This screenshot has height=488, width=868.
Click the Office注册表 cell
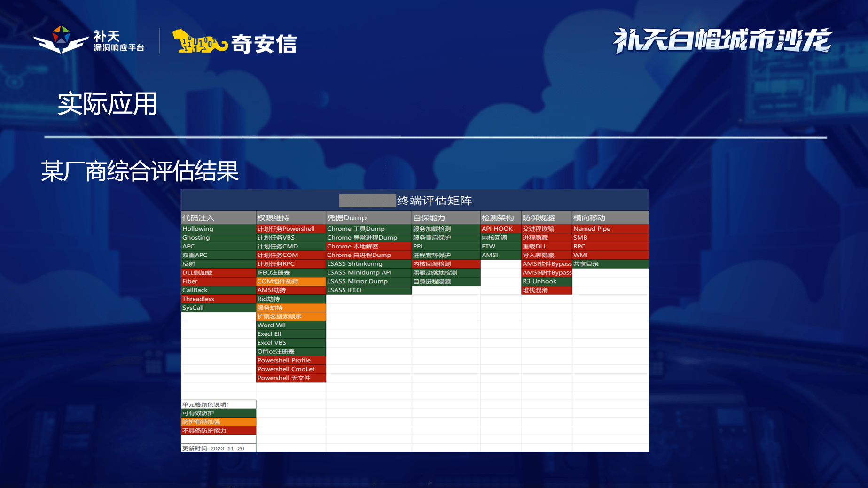tap(291, 351)
